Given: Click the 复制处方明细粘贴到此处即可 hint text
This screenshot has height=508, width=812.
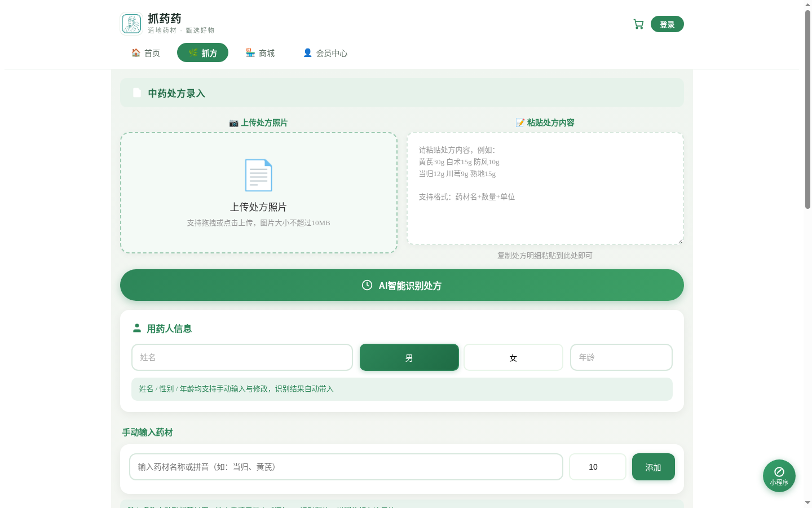Looking at the screenshot, I should (545, 256).
